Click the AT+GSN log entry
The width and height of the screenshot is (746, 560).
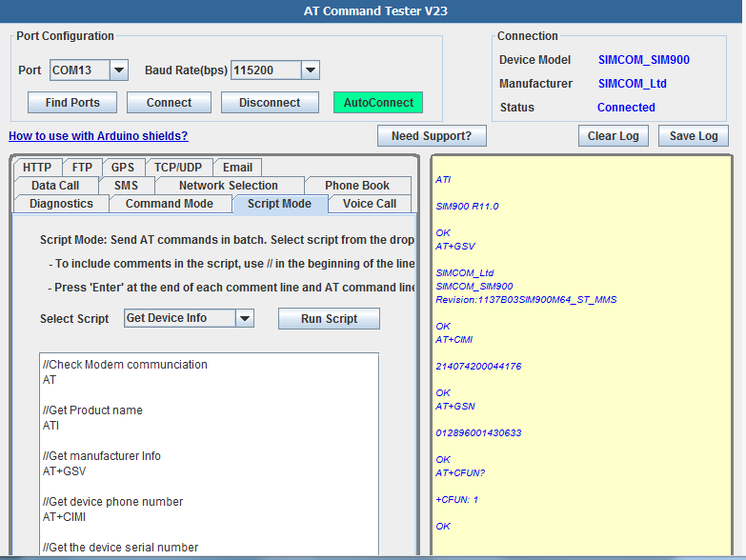(455, 406)
